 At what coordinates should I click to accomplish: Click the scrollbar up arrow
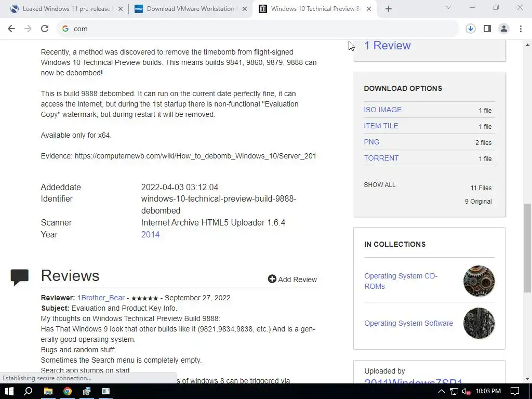tap(527, 45)
